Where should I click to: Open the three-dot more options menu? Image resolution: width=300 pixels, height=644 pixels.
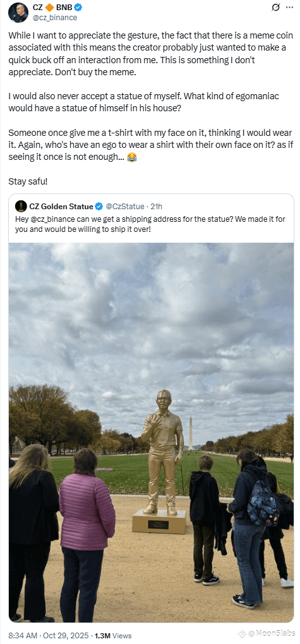[290, 8]
